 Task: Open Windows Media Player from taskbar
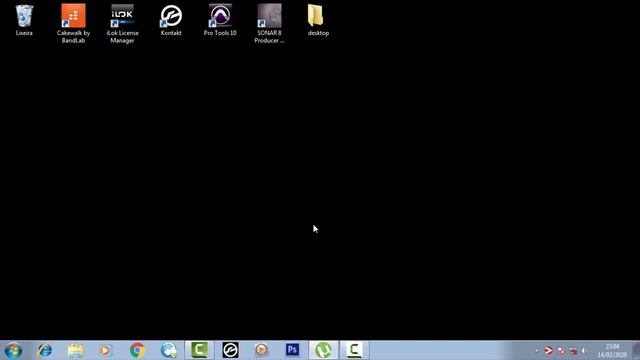tap(105, 350)
